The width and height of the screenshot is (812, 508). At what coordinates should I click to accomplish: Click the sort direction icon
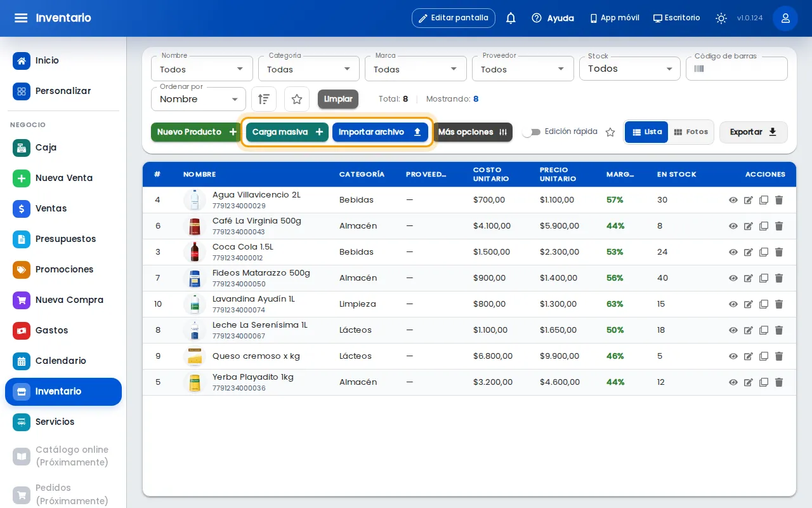point(264,99)
